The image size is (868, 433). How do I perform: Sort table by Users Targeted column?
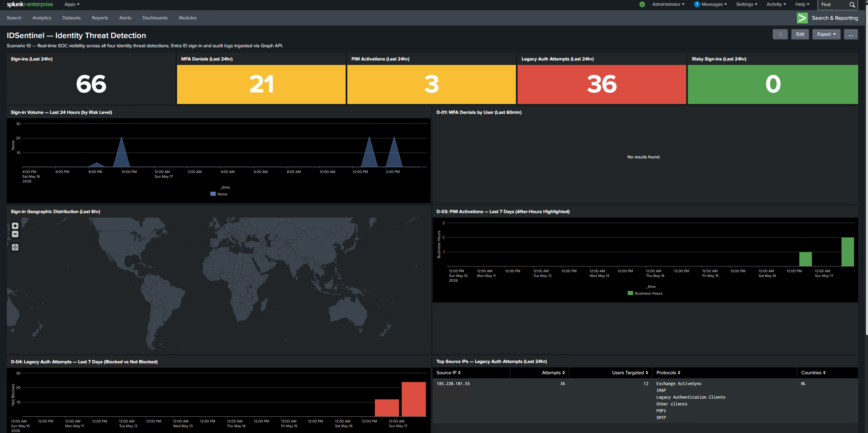coord(630,373)
